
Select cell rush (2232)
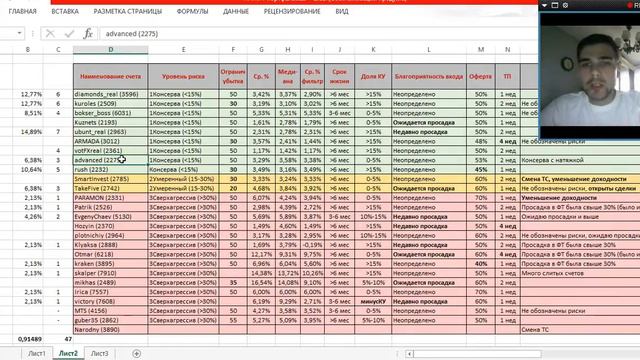click(x=111, y=169)
